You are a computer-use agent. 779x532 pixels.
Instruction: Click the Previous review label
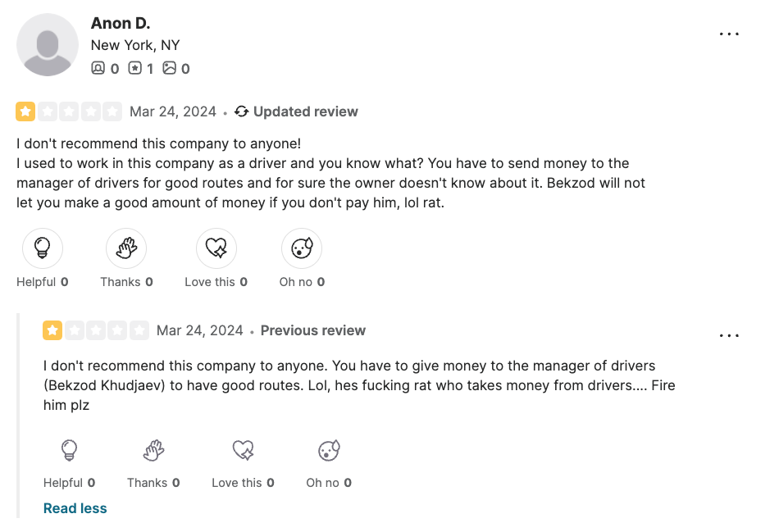[x=313, y=330]
